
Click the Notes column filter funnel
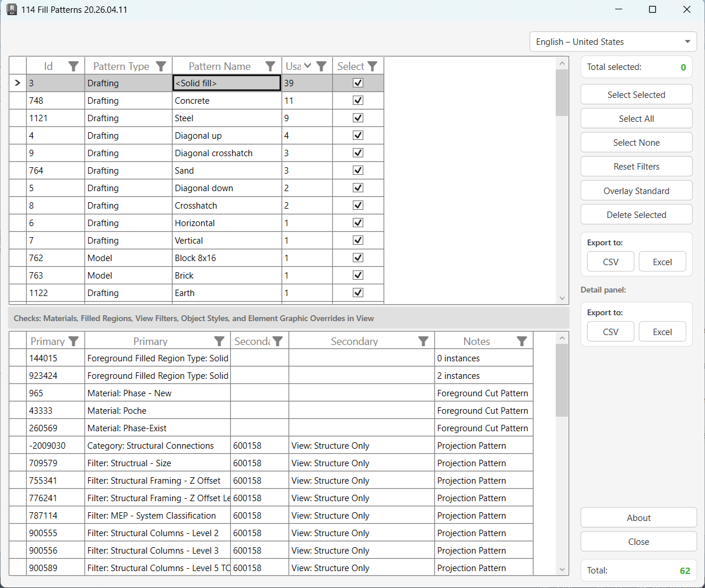coord(521,341)
